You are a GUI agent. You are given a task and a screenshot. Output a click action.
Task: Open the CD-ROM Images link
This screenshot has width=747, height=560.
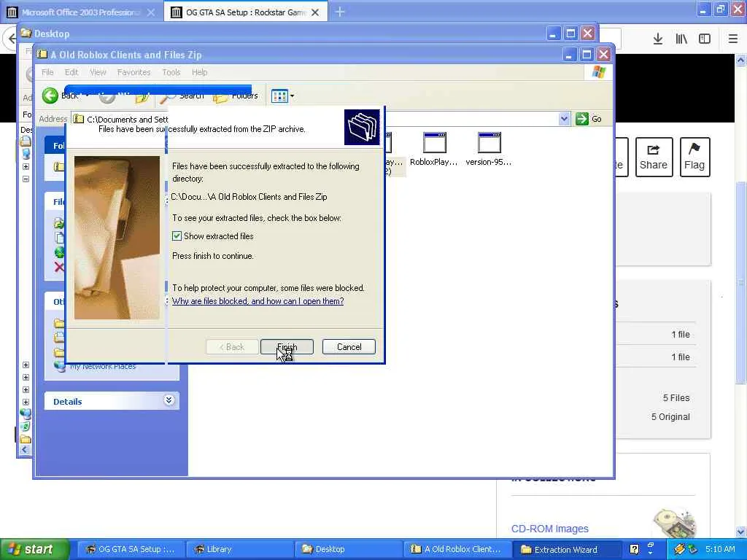(550, 529)
